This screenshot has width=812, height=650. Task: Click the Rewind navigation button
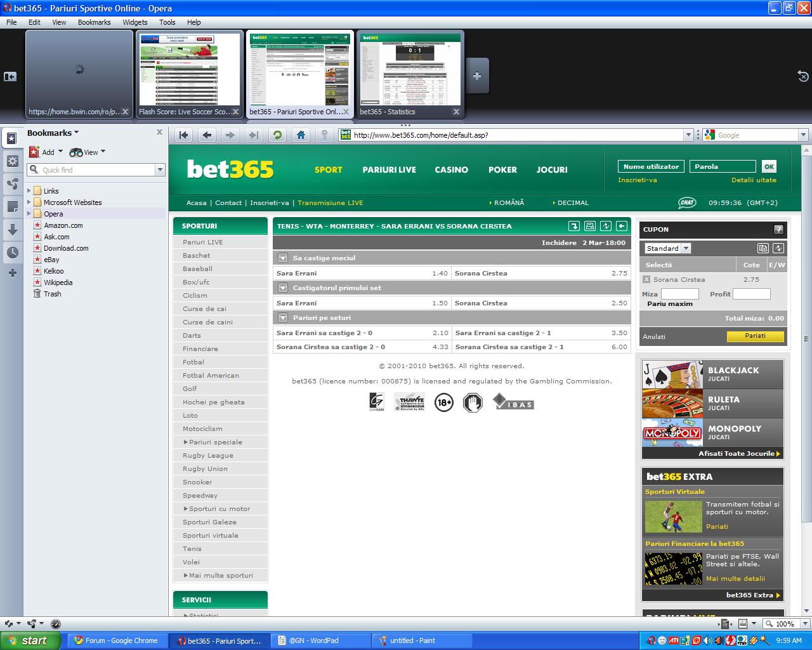click(184, 135)
